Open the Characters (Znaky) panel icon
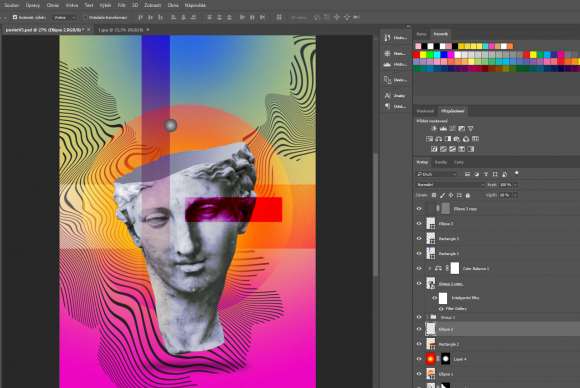This screenshot has height=388, width=580. [x=387, y=95]
